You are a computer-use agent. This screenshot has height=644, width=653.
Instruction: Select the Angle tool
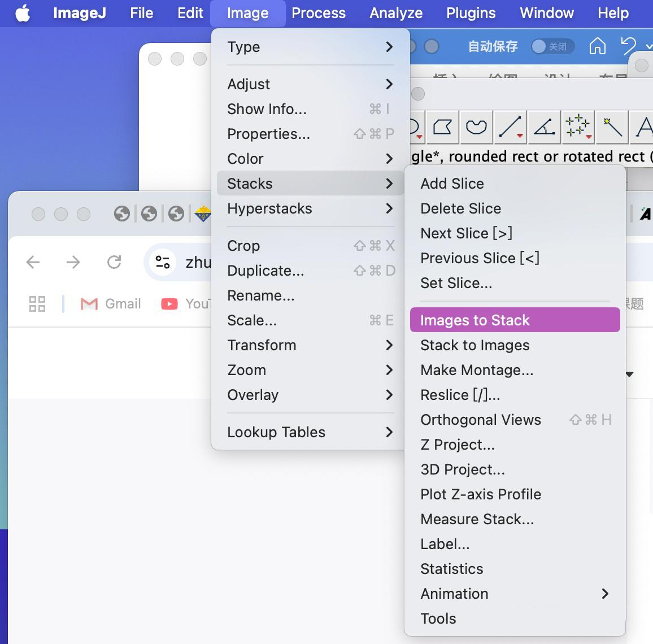click(544, 127)
